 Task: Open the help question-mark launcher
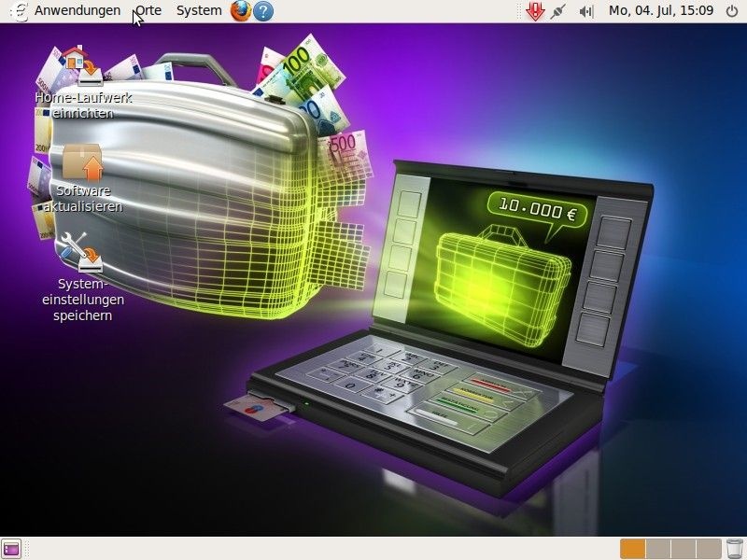coord(263,10)
